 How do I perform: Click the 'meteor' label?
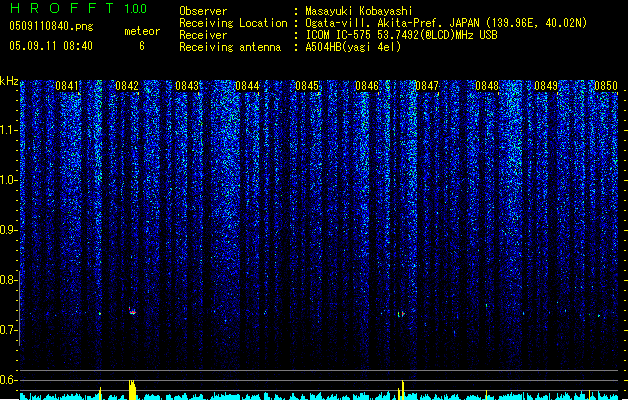pyautogui.click(x=142, y=31)
